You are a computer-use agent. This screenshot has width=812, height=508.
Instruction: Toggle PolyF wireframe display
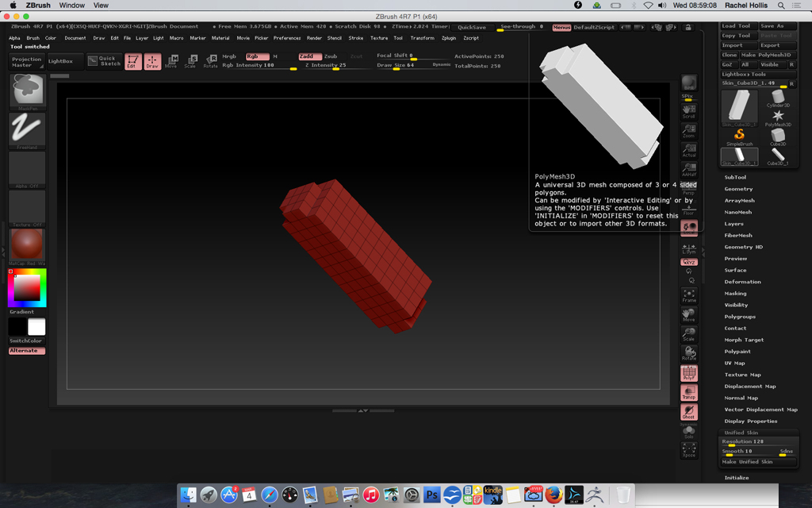tap(689, 373)
